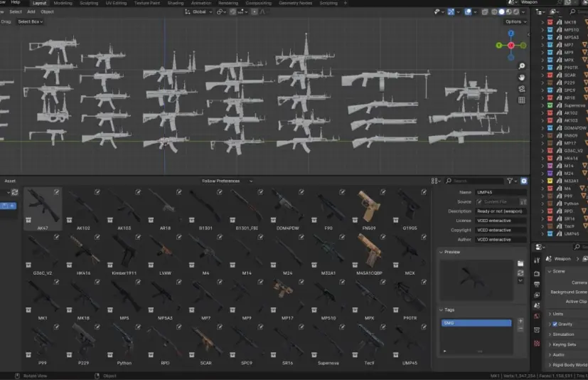Open Follow Preferences import method dropdown

[227, 181]
